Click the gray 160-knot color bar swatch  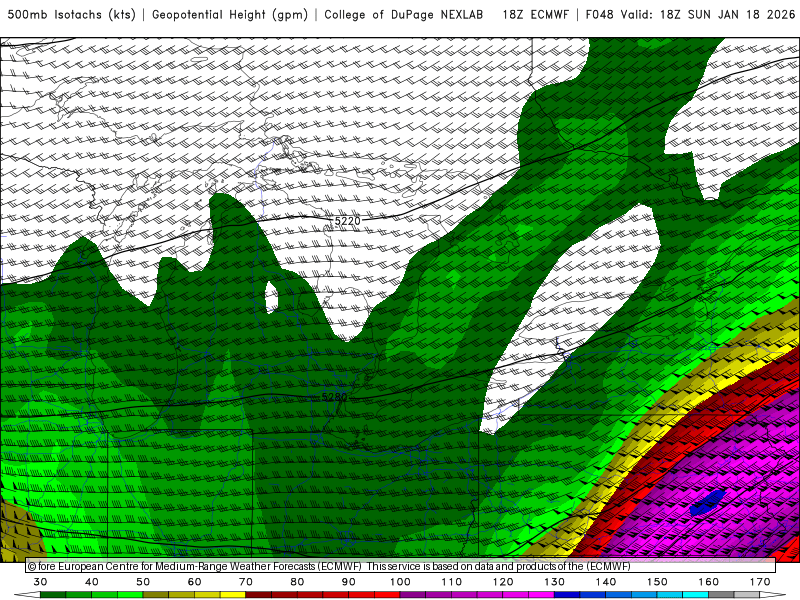721,595
